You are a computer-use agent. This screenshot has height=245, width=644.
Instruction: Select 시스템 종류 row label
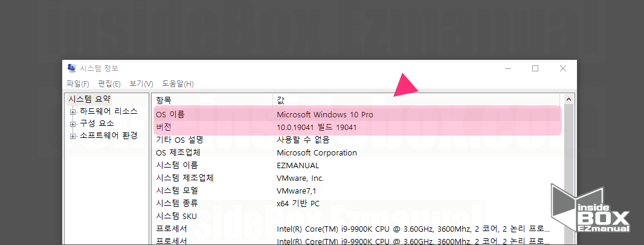pyautogui.click(x=177, y=203)
